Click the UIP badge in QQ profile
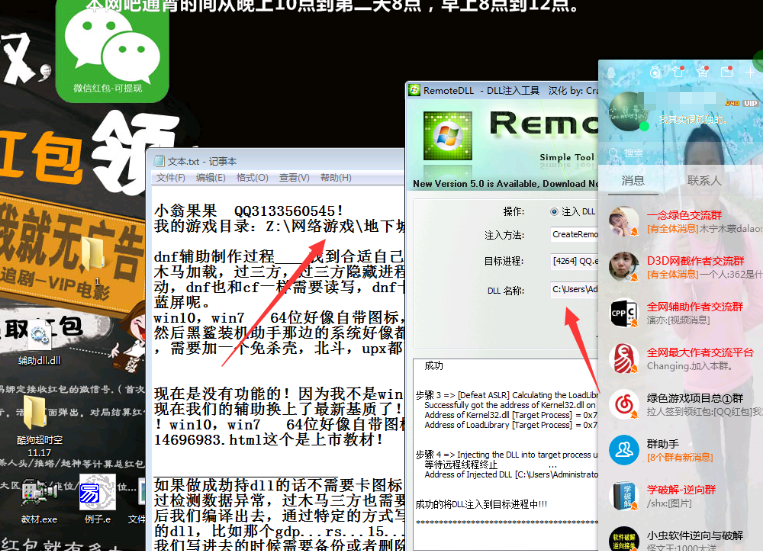764x551 pixels. [750, 103]
